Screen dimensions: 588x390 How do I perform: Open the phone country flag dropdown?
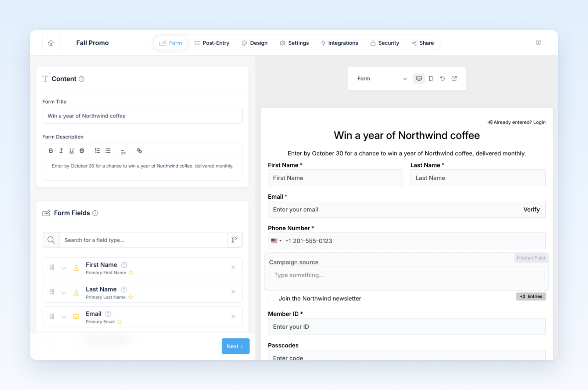(x=276, y=241)
